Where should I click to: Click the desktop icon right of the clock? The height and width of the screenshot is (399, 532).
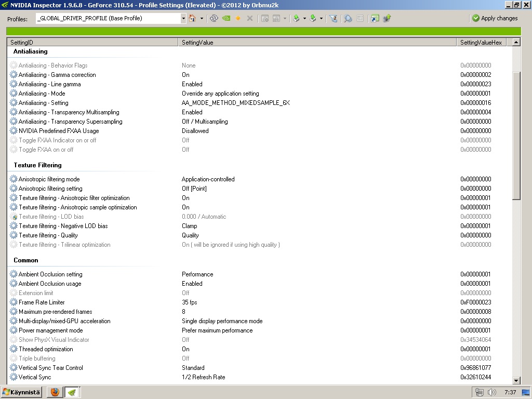pos(526,393)
